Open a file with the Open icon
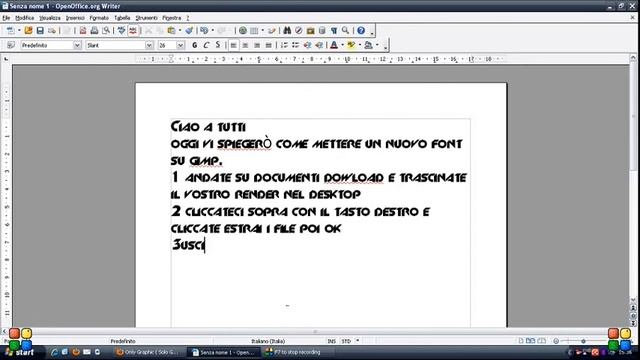 pyautogui.click(x=29, y=31)
